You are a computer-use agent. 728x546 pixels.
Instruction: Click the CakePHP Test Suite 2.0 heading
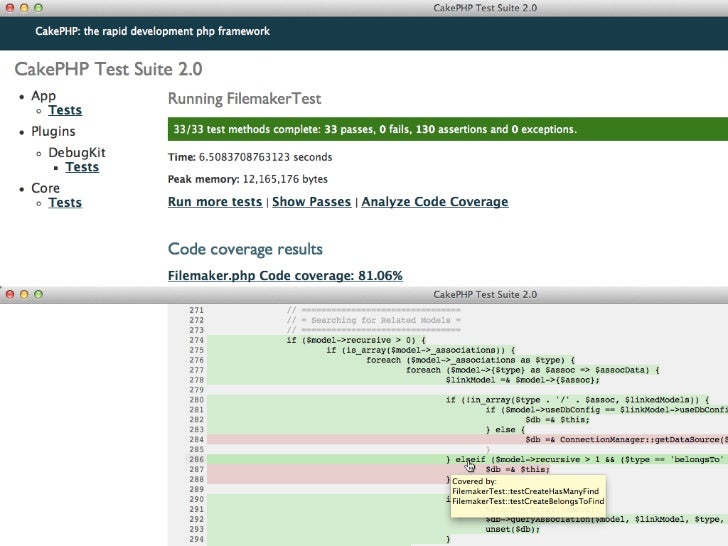108,70
